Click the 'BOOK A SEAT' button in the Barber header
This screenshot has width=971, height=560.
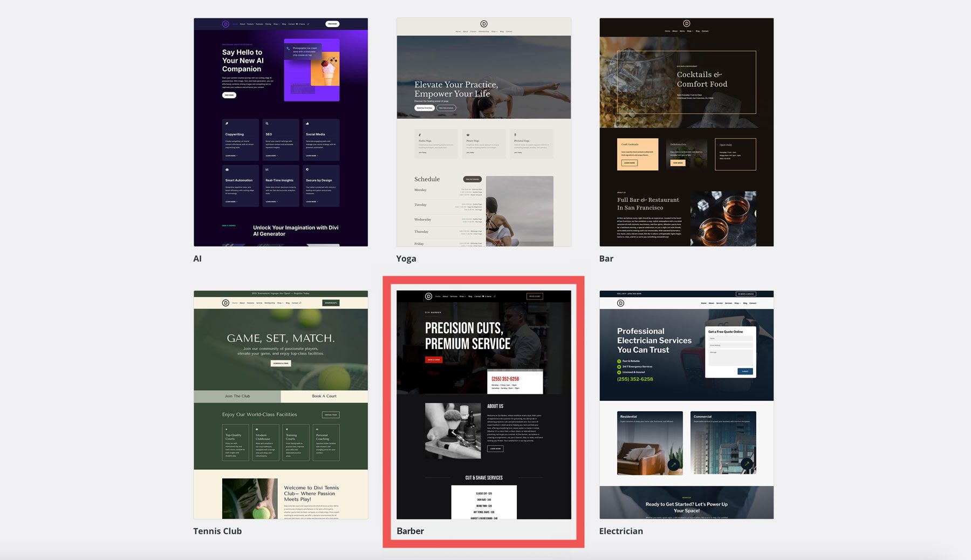535,296
